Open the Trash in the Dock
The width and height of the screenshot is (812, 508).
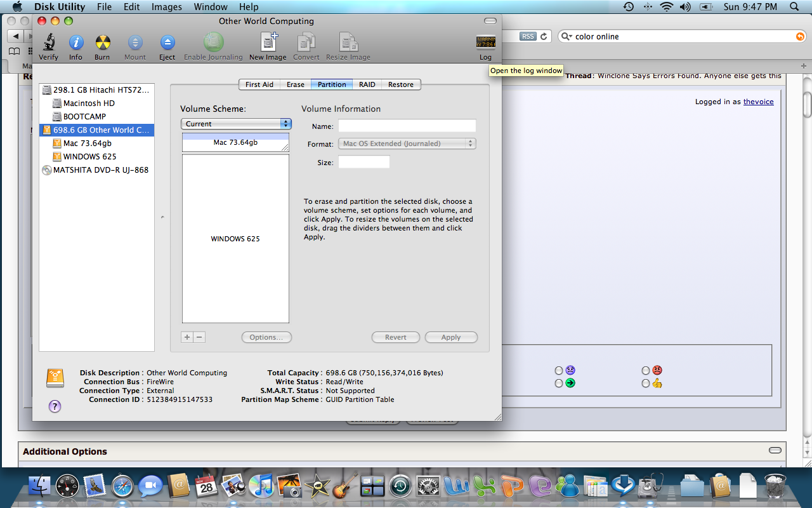click(x=776, y=486)
